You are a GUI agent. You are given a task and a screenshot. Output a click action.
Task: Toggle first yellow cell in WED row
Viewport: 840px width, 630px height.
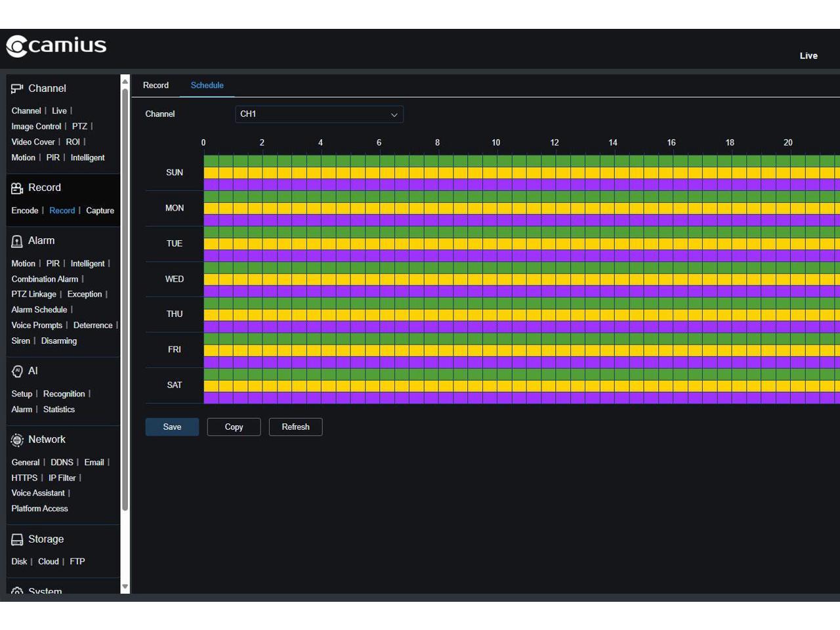coord(211,279)
